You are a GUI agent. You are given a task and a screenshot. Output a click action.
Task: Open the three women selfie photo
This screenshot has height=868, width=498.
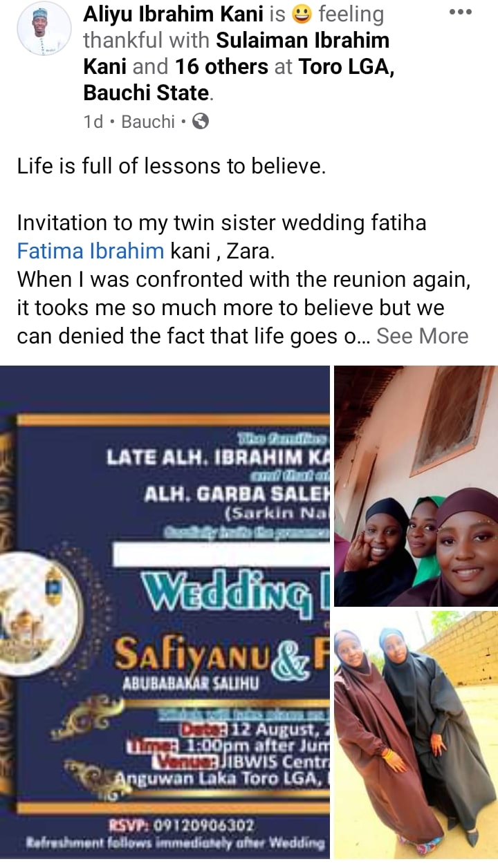tap(416, 487)
